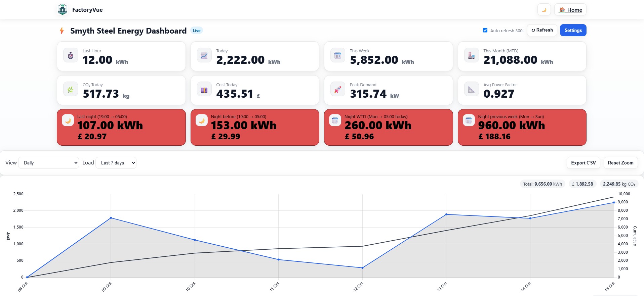
Task: Export chart data with Export CSV
Action: pos(583,163)
